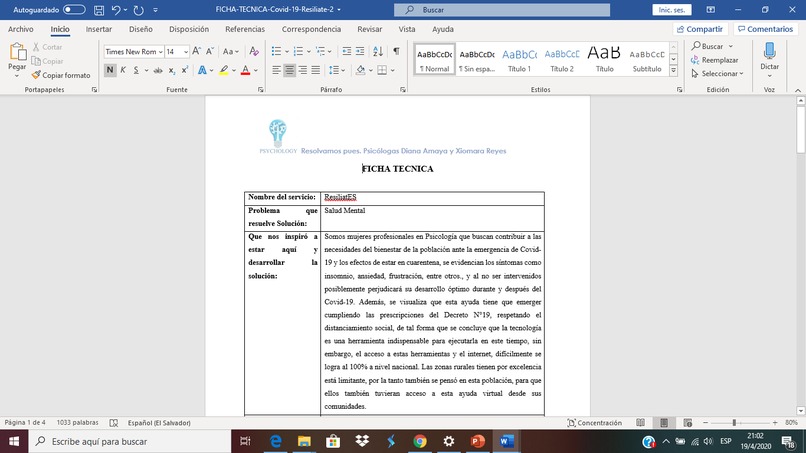Viewport: 806px width, 453px height.
Task: Click the Compartir button
Action: [x=700, y=29]
